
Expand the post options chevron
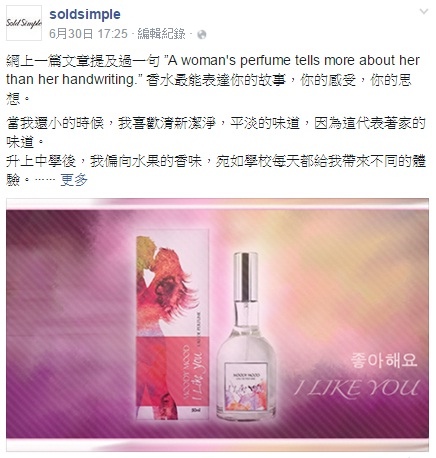[x=424, y=12]
